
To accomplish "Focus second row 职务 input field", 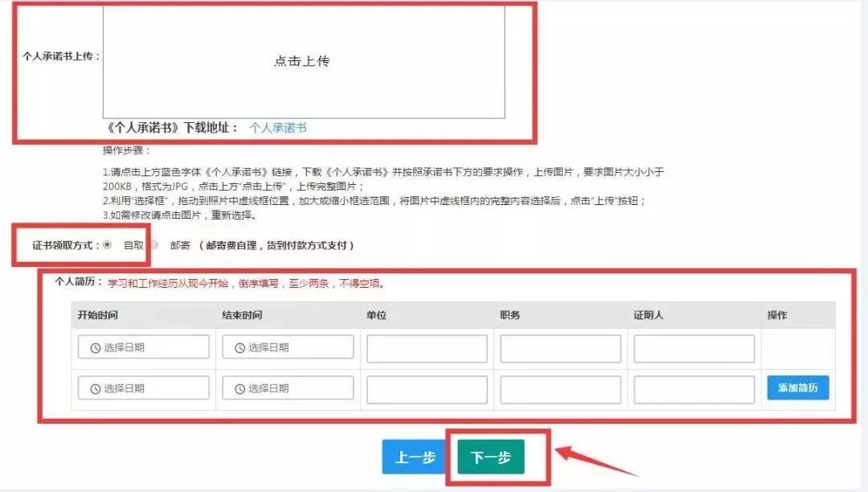I will 560,390.
